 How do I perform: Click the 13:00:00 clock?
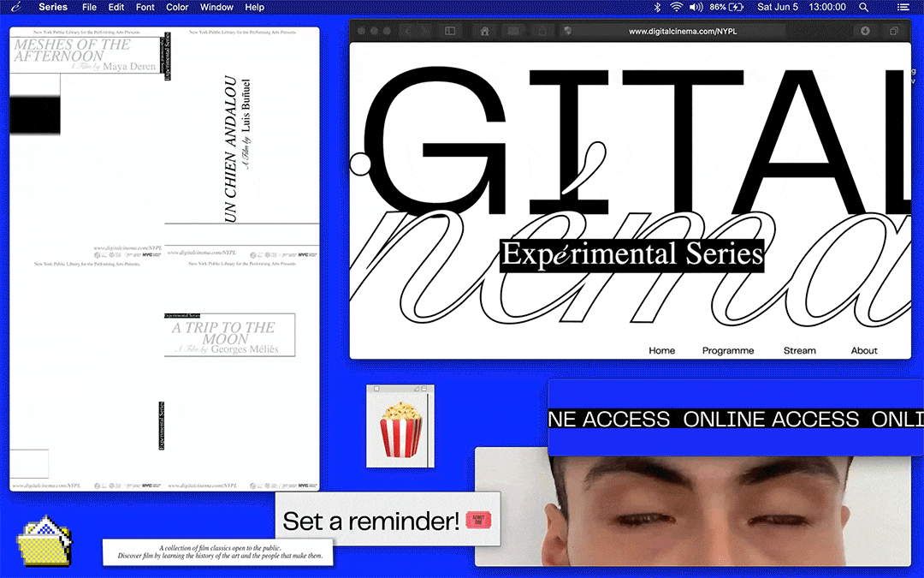pyautogui.click(x=827, y=7)
